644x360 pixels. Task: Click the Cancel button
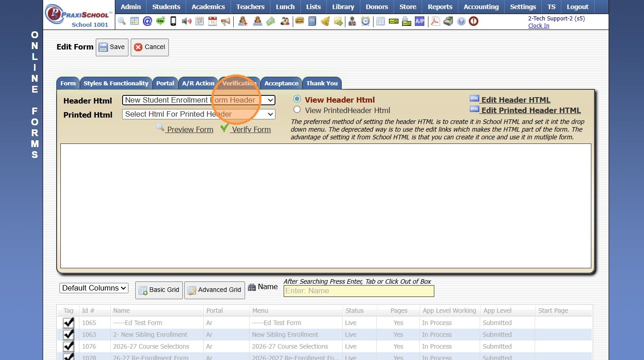click(150, 47)
